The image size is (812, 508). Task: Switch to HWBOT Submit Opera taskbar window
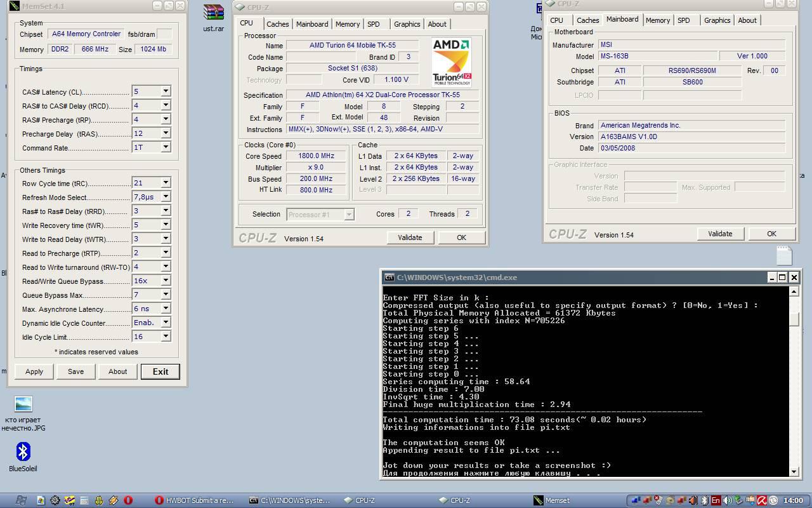195,500
